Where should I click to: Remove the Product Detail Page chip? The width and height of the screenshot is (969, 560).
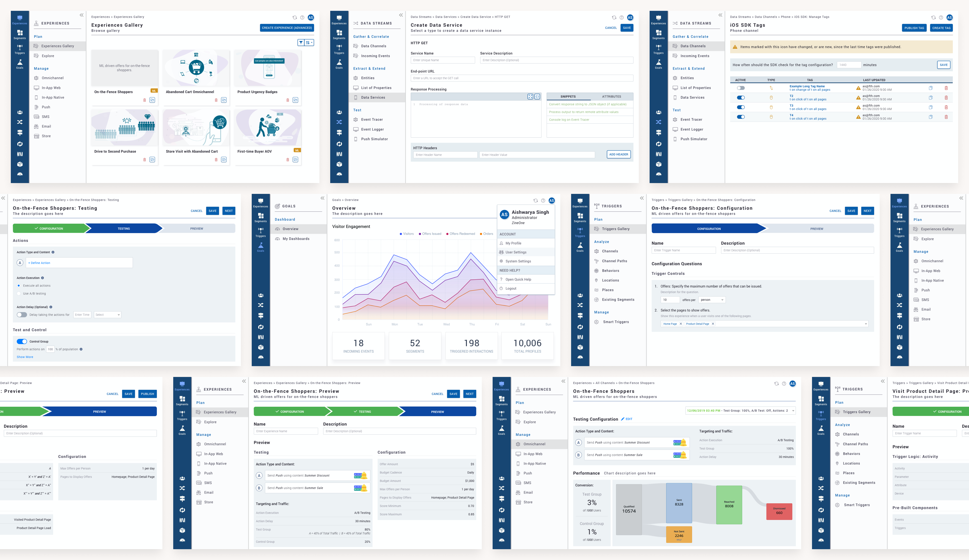(x=713, y=324)
